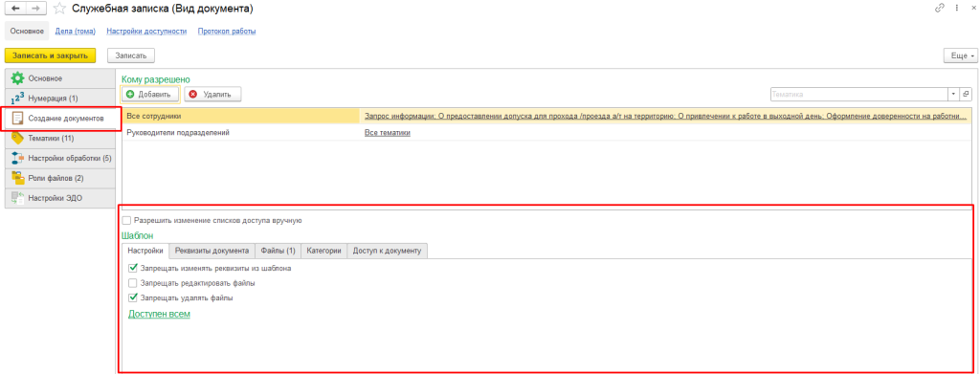Click the Добавить button label
The height and width of the screenshot is (374, 980).
coord(154,95)
